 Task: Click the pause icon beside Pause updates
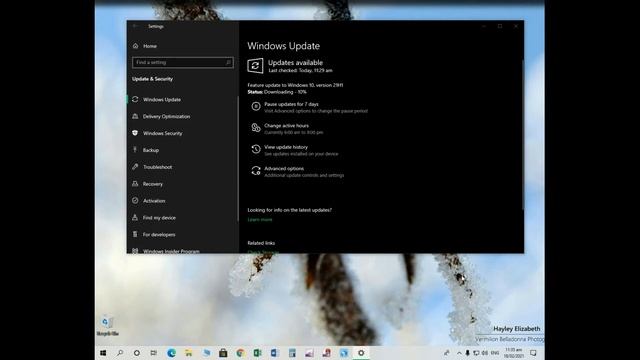(x=256, y=106)
